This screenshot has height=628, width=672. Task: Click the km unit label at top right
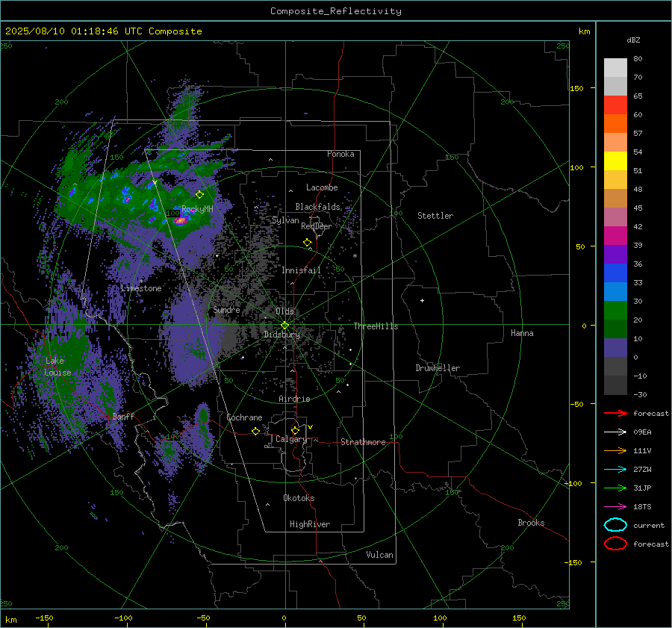pyautogui.click(x=584, y=31)
